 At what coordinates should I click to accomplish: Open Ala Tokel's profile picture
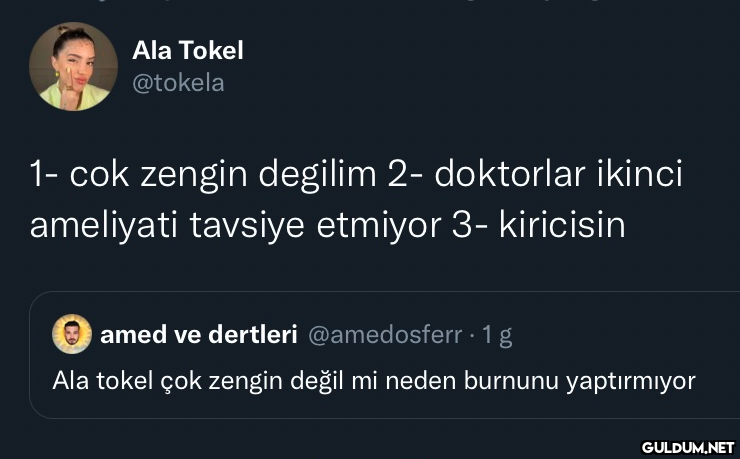click(74, 67)
